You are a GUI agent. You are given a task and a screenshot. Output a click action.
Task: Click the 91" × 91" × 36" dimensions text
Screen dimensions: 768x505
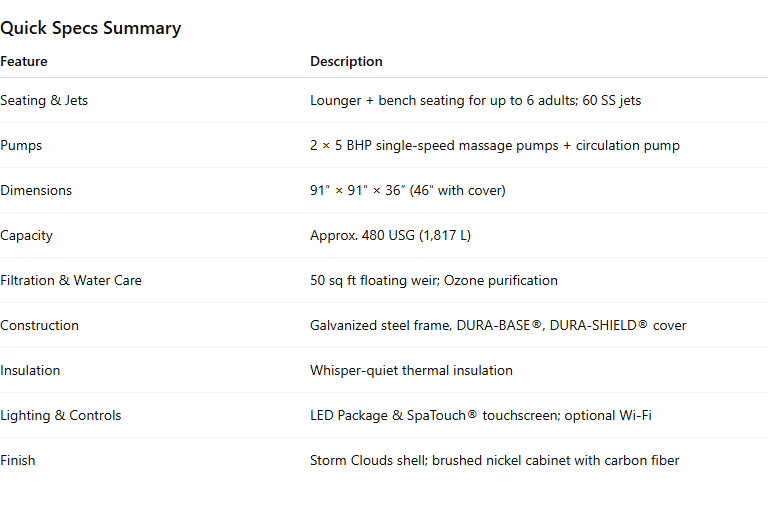(x=408, y=191)
